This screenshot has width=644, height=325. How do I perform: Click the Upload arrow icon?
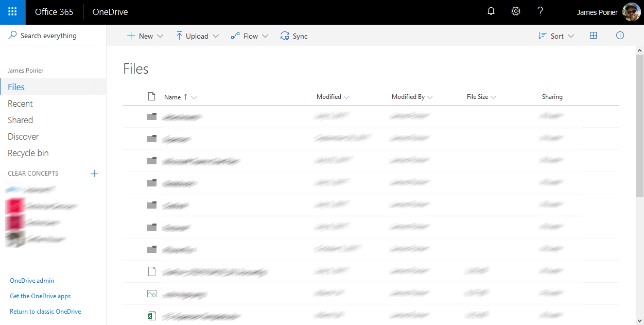coord(179,36)
